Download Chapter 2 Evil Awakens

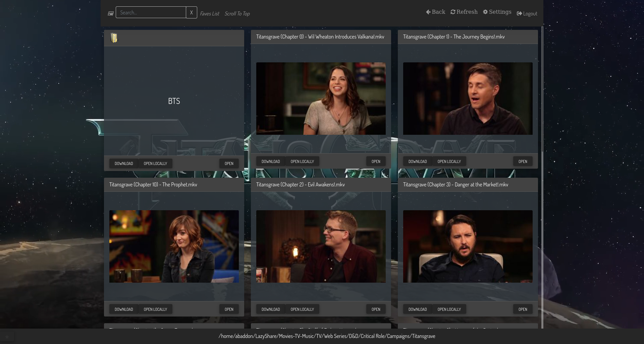pos(271,309)
